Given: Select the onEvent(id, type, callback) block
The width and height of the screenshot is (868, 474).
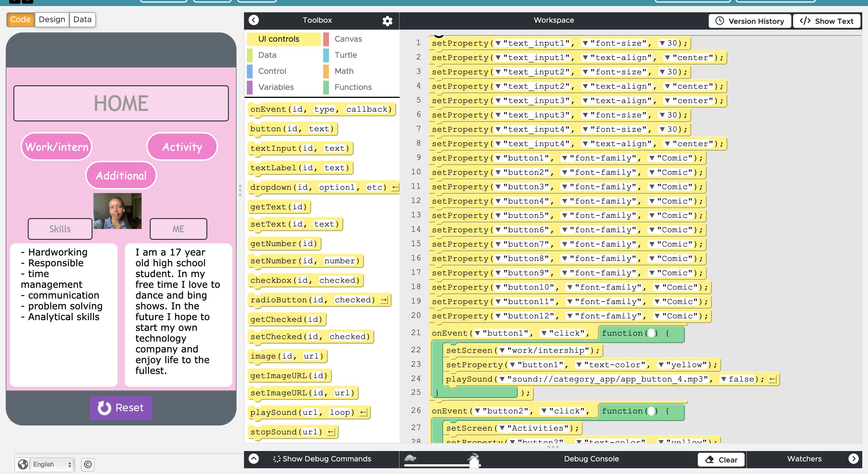Looking at the screenshot, I should 321,109.
